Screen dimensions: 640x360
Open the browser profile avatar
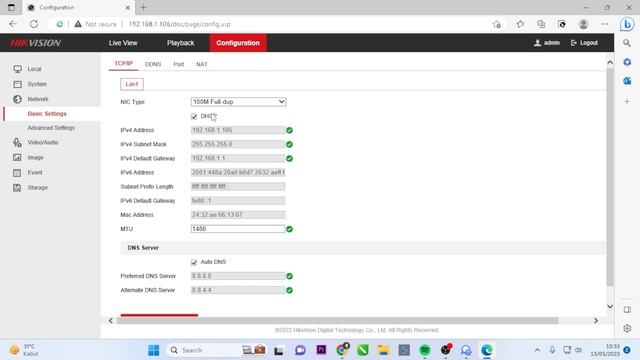[583, 24]
